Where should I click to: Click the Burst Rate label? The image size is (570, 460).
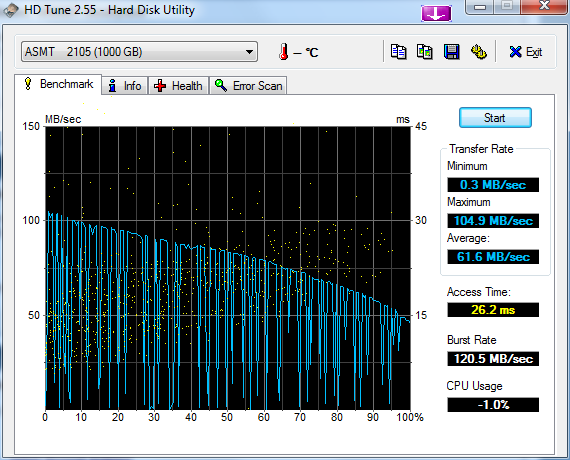471,340
